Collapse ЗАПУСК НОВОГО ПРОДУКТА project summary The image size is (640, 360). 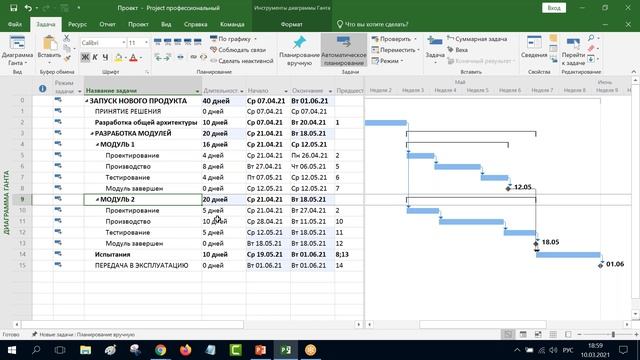87,101
